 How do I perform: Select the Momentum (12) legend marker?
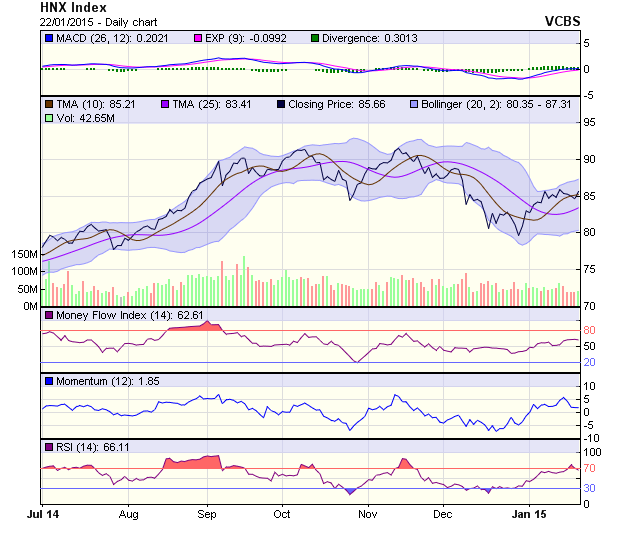(48, 381)
